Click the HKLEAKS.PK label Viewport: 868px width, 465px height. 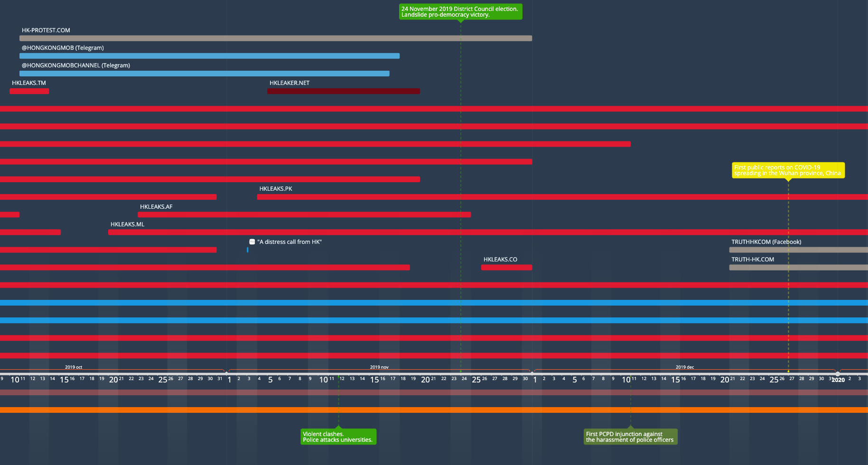(x=276, y=189)
